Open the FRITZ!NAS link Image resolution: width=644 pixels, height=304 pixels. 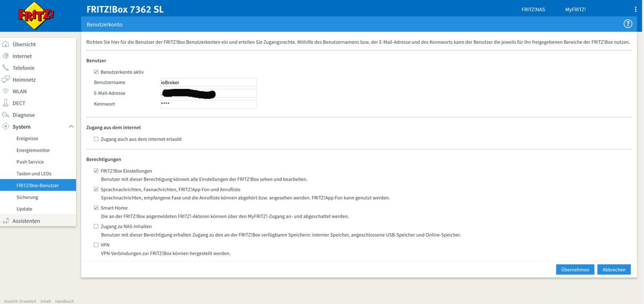tap(533, 9)
